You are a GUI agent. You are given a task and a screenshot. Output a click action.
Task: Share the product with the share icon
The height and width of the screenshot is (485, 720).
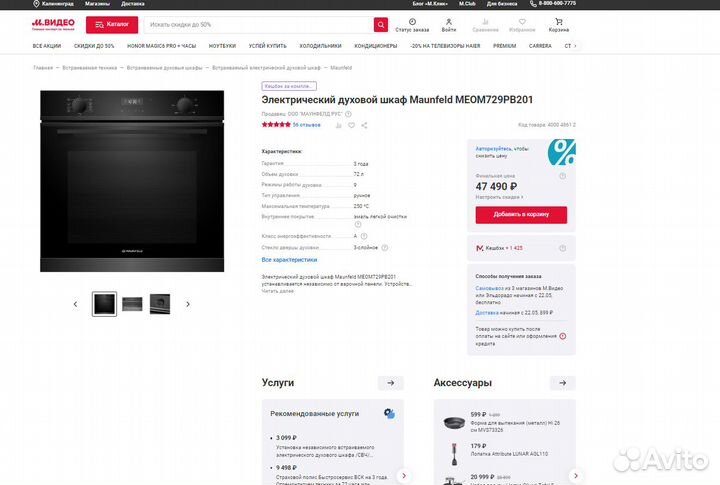click(x=364, y=125)
